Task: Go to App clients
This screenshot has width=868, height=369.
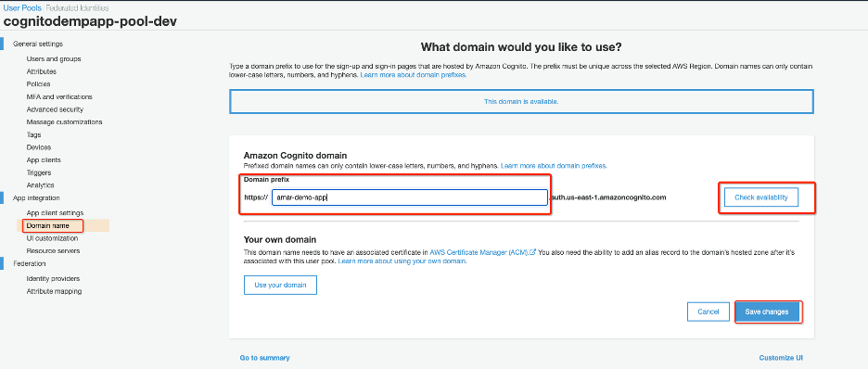Action: 44,159
